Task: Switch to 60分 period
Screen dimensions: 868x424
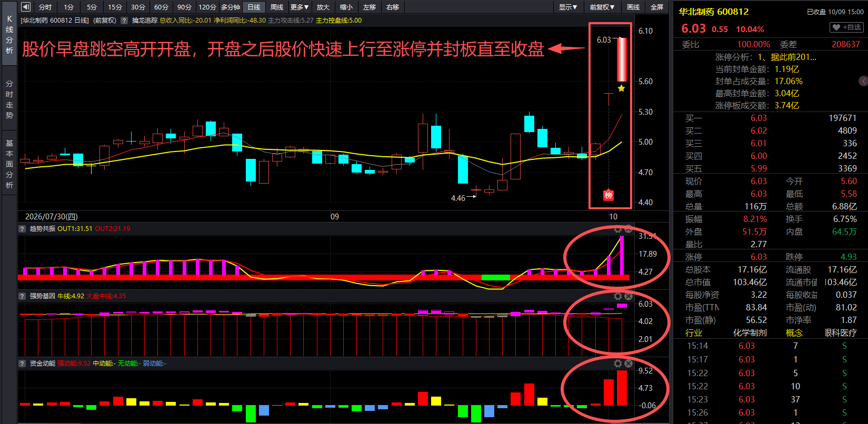Action: pos(162,7)
